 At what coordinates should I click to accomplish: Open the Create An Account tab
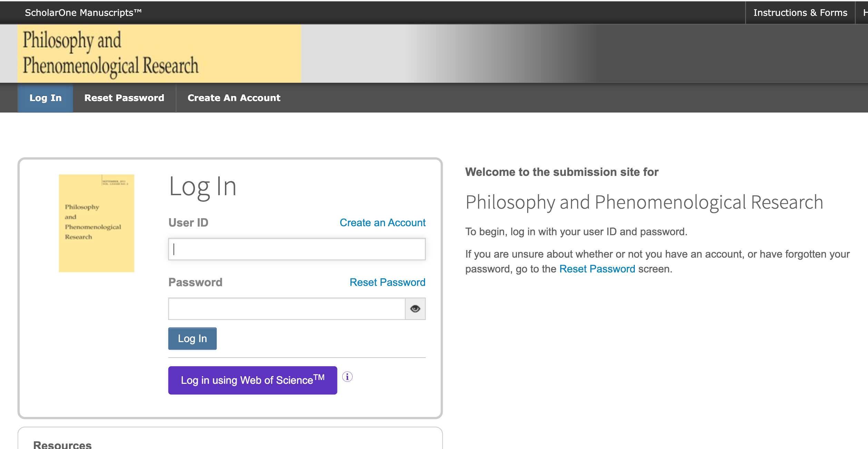pyautogui.click(x=234, y=98)
